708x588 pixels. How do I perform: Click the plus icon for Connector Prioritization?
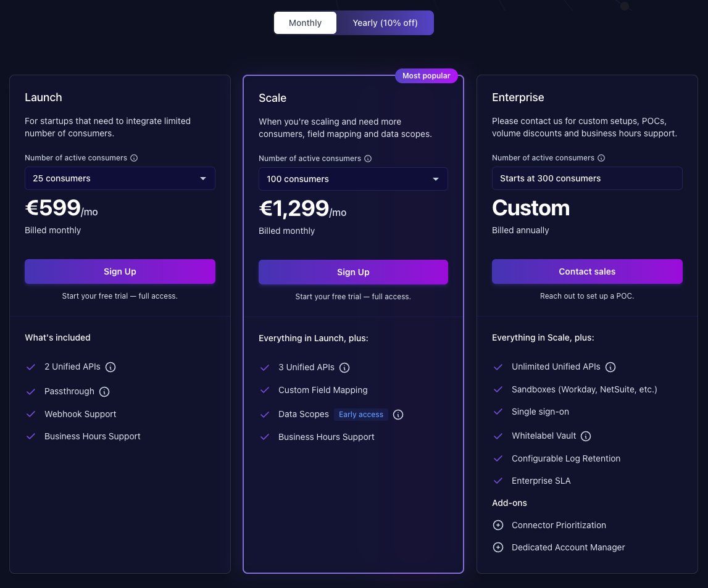[498, 525]
